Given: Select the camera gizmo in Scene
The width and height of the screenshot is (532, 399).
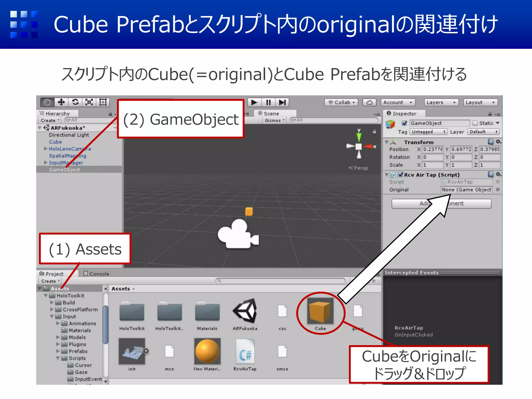Looking at the screenshot, I should coord(238,234).
